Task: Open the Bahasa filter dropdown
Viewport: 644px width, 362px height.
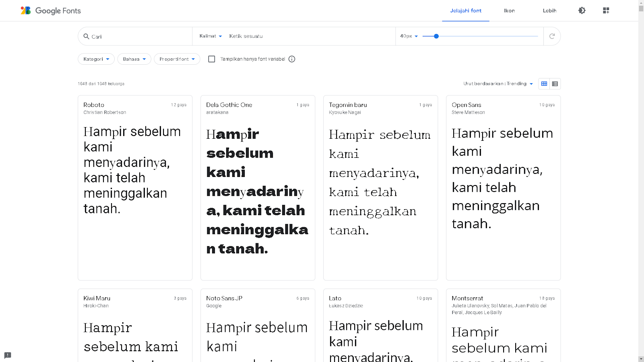Action: (134, 59)
